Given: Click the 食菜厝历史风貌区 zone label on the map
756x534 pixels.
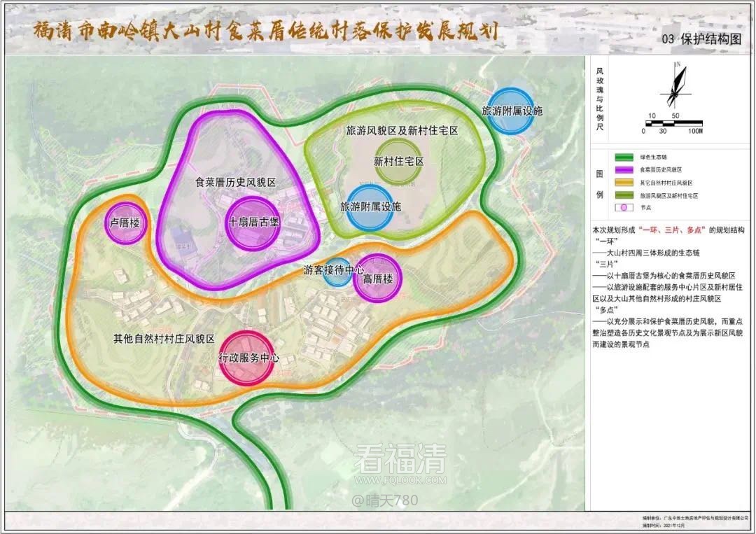Looking at the screenshot, I should (x=235, y=182).
